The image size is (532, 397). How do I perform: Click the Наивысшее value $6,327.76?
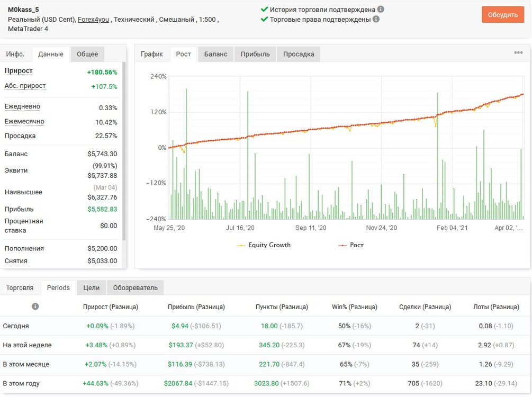pos(102,197)
